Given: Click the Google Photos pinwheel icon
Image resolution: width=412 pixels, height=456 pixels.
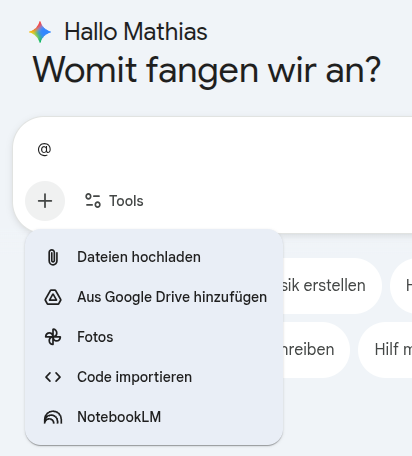Looking at the screenshot, I should tap(53, 337).
